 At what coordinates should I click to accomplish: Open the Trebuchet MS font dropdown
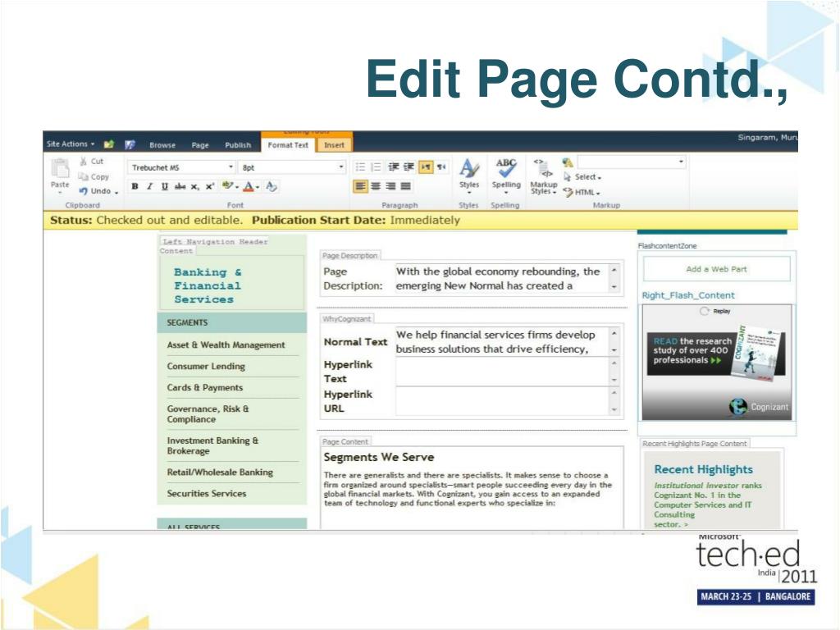coord(231,167)
